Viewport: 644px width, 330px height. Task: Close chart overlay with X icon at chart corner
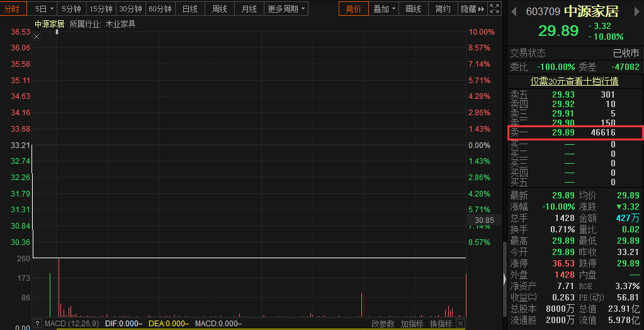(x=37, y=37)
